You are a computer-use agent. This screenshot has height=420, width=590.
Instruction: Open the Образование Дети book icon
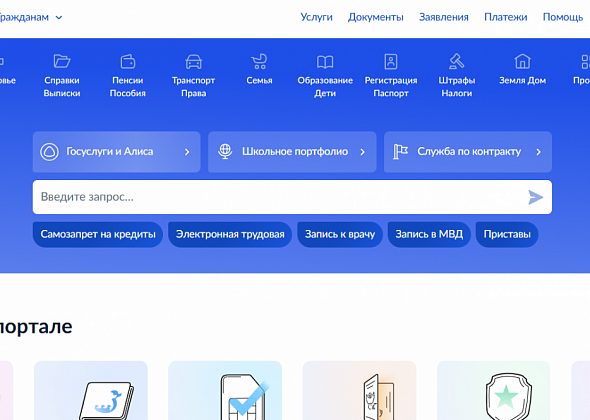click(325, 62)
